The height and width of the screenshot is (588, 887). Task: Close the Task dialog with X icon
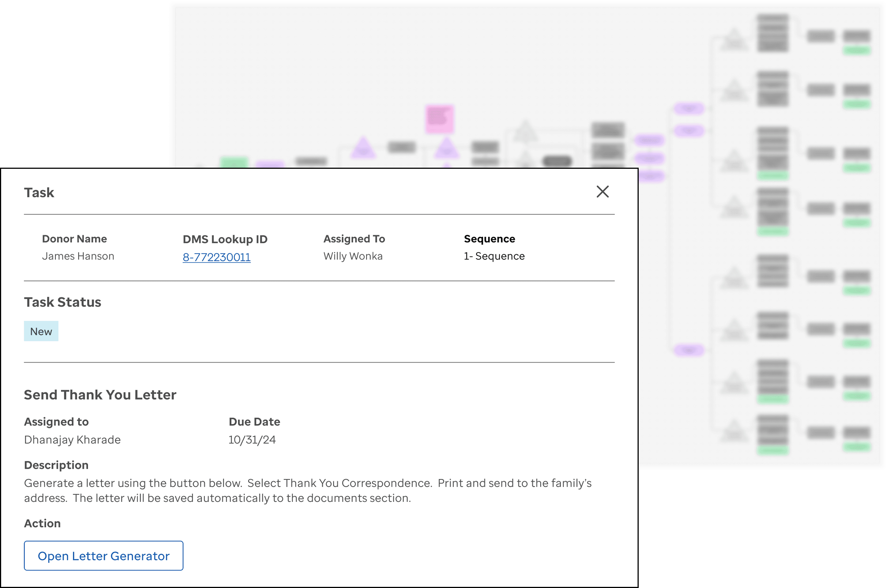602,192
